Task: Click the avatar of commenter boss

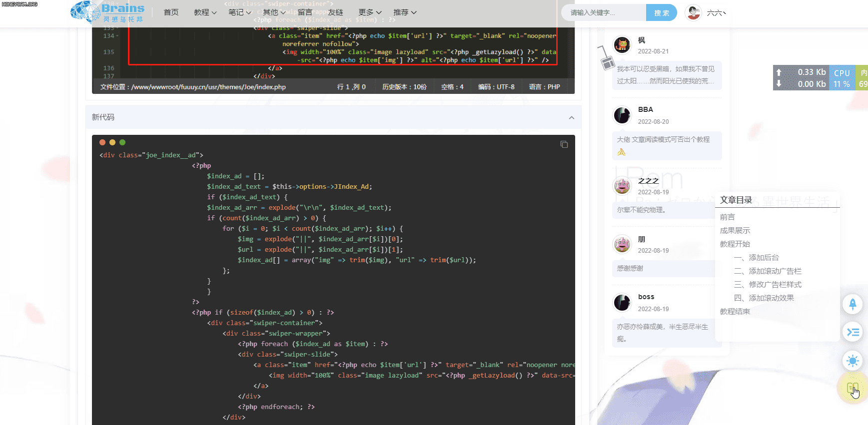Action: (622, 303)
